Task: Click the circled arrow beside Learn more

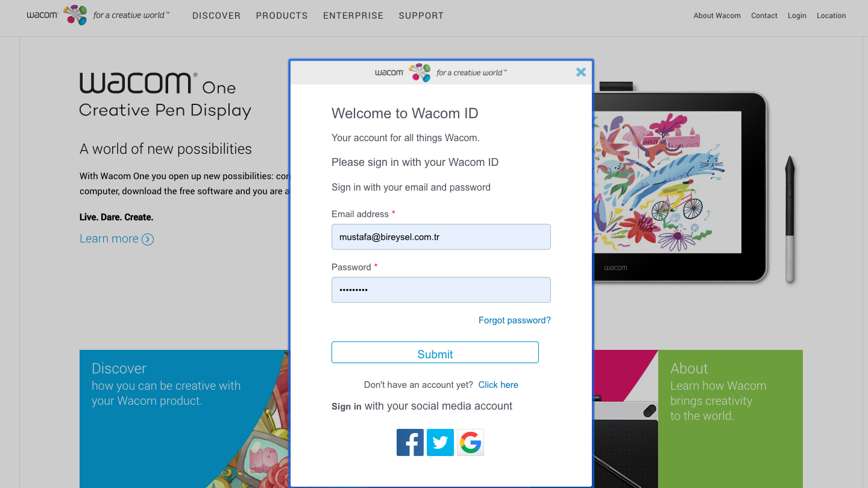Action: [148, 239]
